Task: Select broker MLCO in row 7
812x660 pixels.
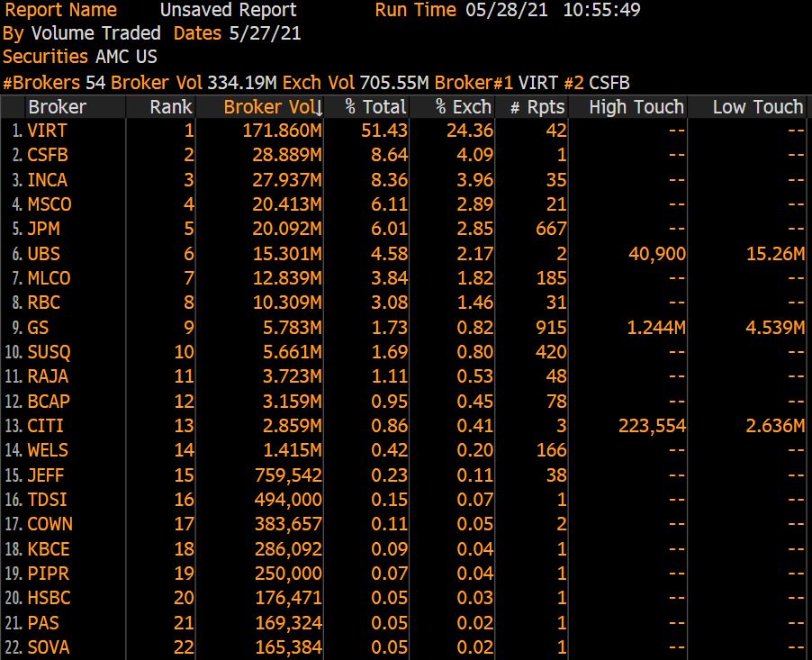Action: pyautogui.click(x=49, y=277)
